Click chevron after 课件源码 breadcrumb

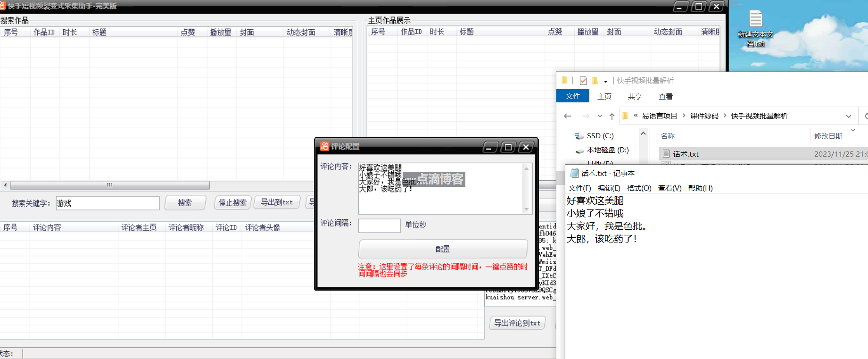coord(725,116)
